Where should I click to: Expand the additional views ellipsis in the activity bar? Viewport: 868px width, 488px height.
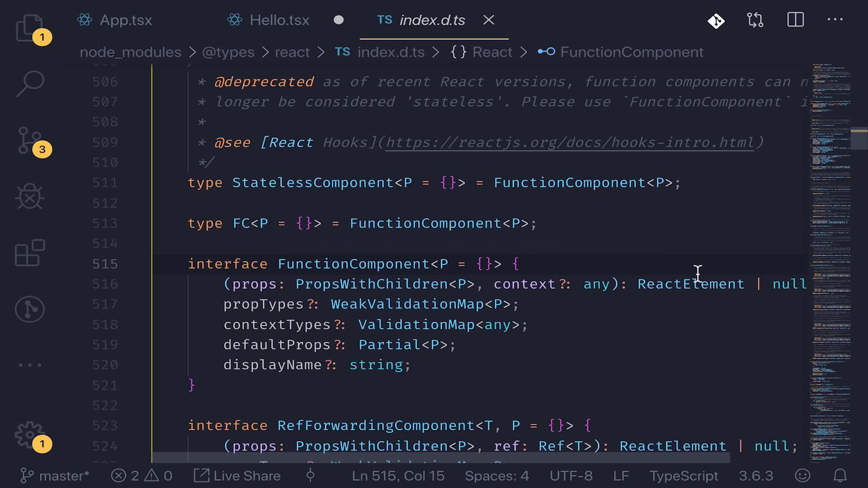pyautogui.click(x=30, y=365)
